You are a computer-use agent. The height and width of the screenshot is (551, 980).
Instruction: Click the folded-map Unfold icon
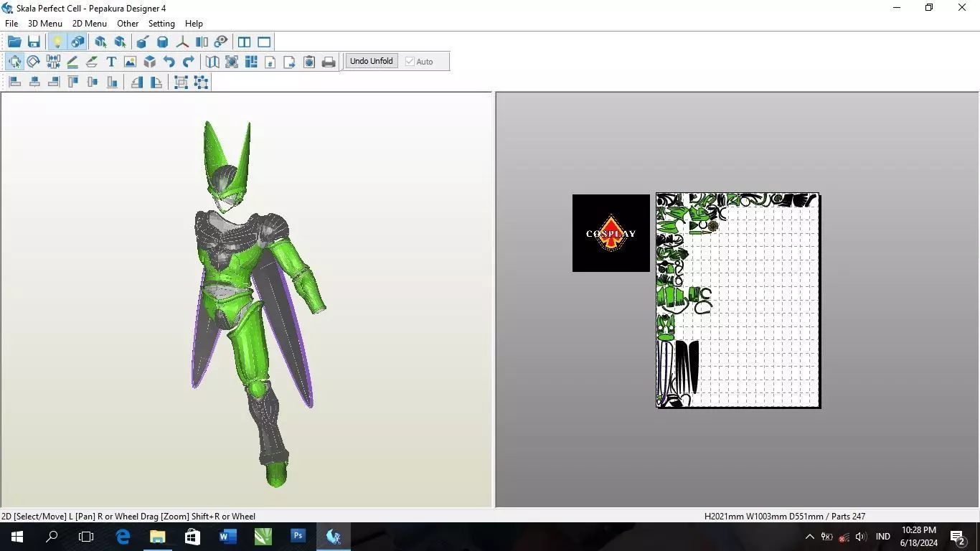tap(212, 62)
